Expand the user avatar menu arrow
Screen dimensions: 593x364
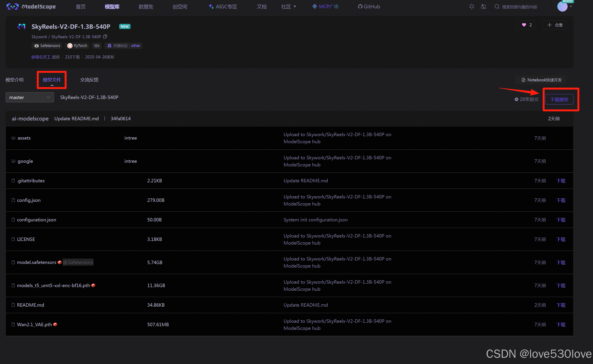point(571,6)
